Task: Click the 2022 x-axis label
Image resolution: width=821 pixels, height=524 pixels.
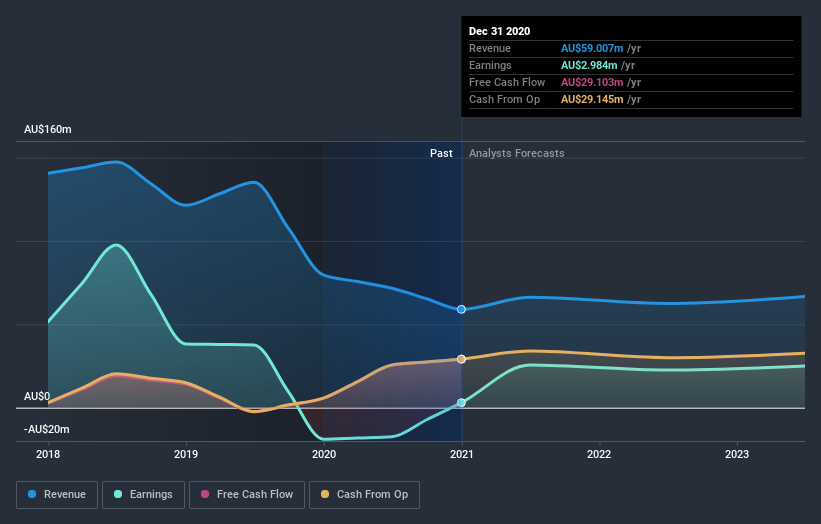Action: pyautogui.click(x=599, y=454)
